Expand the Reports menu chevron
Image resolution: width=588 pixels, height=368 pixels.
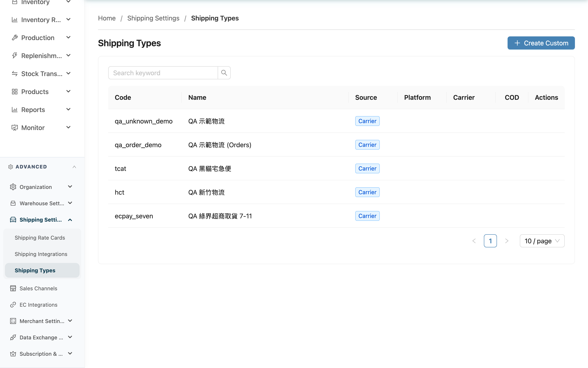(69, 109)
